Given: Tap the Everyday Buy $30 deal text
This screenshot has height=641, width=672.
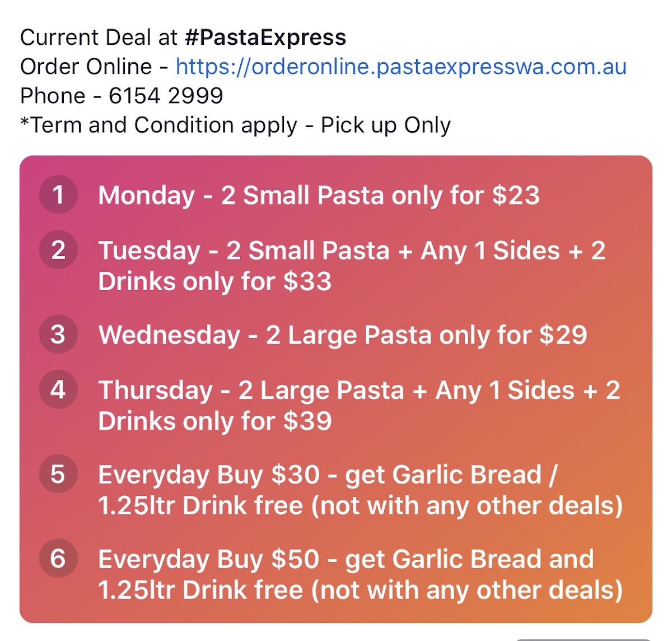Looking at the screenshot, I should [x=360, y=490].
